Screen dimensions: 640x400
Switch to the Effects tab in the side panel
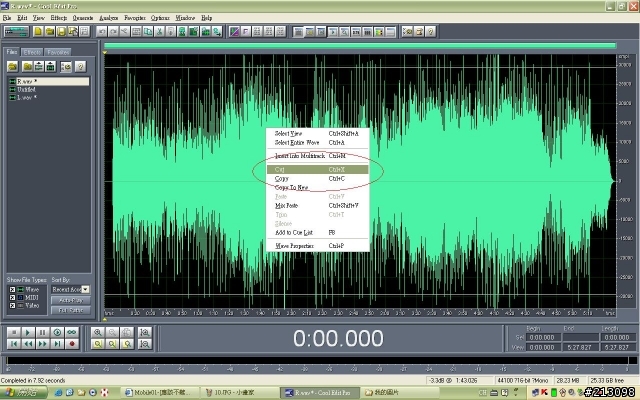pos(32,52)
